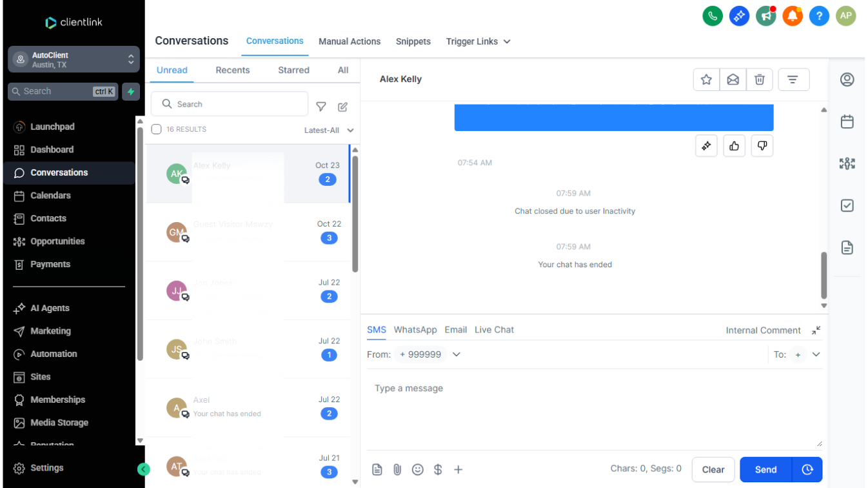
Task: Open the notifications bell icon
Action: pos(792,16)
